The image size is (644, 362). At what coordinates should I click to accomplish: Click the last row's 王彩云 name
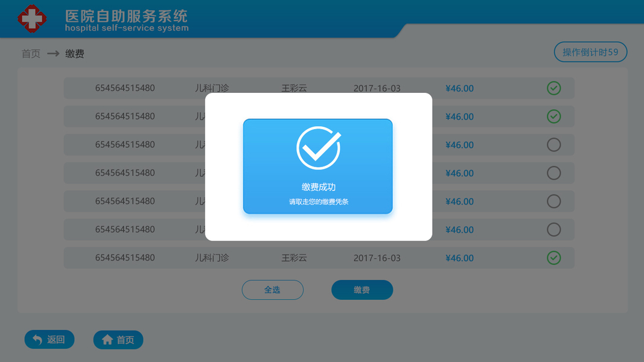point(294,258)
